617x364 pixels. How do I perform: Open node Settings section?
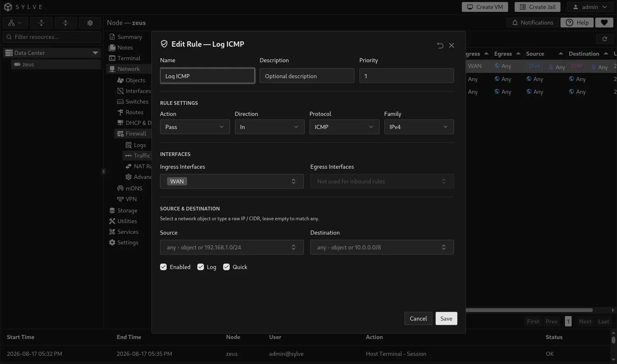pos(128,242)
